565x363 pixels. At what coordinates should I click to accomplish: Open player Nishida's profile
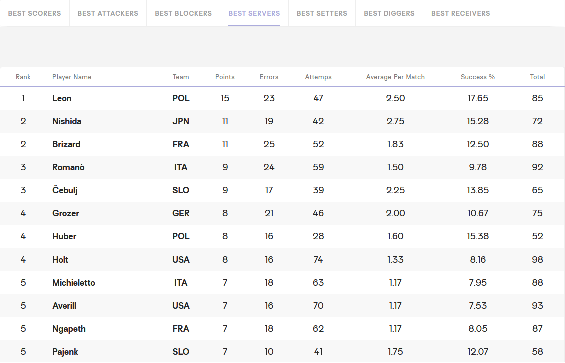click(67, 121)
